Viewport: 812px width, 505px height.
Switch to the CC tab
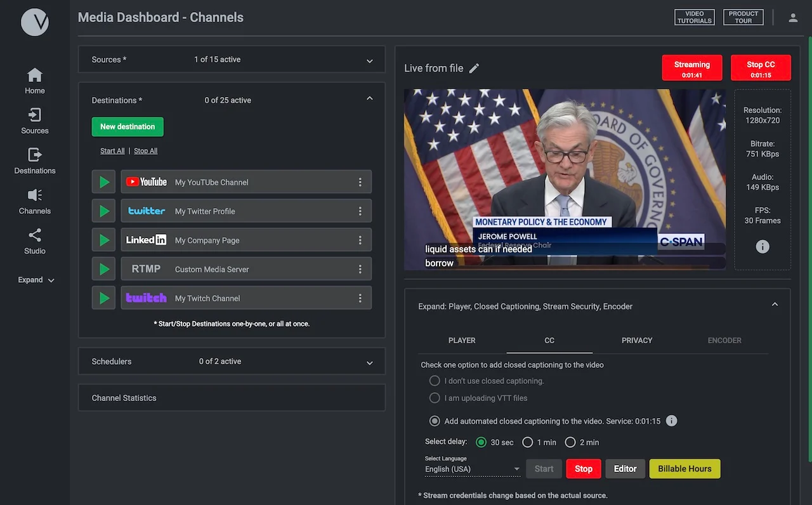[x=549, y=341]
